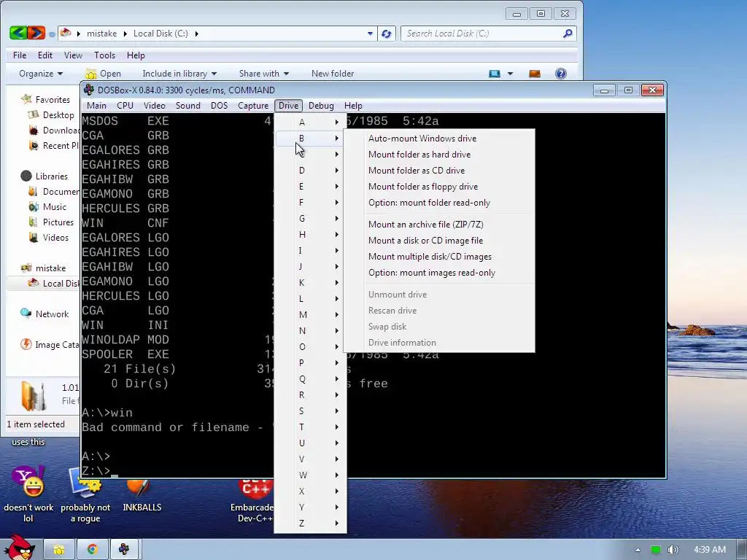
Task: Open the DOSBox-X Main menu
Action: (x=97, y=106)
